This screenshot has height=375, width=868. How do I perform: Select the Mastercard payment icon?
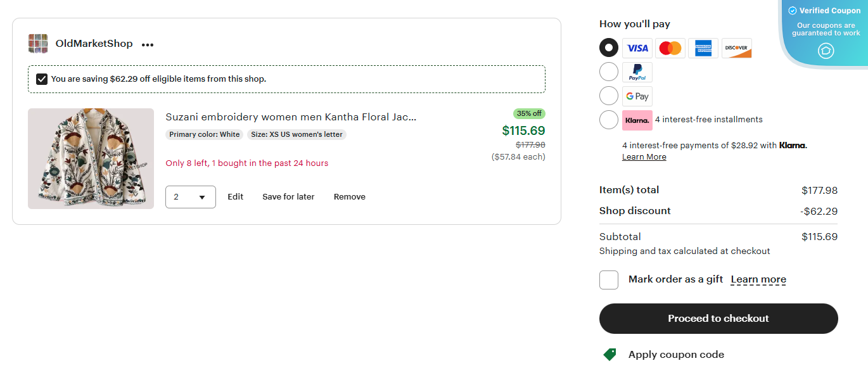click(670, 48)
